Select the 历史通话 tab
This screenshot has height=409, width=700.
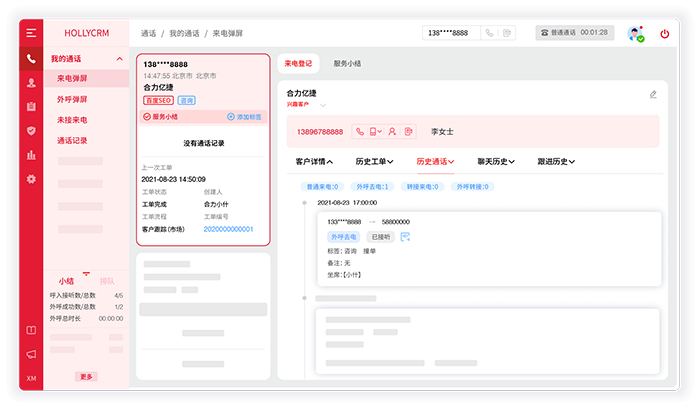click(x=435, y=162)
